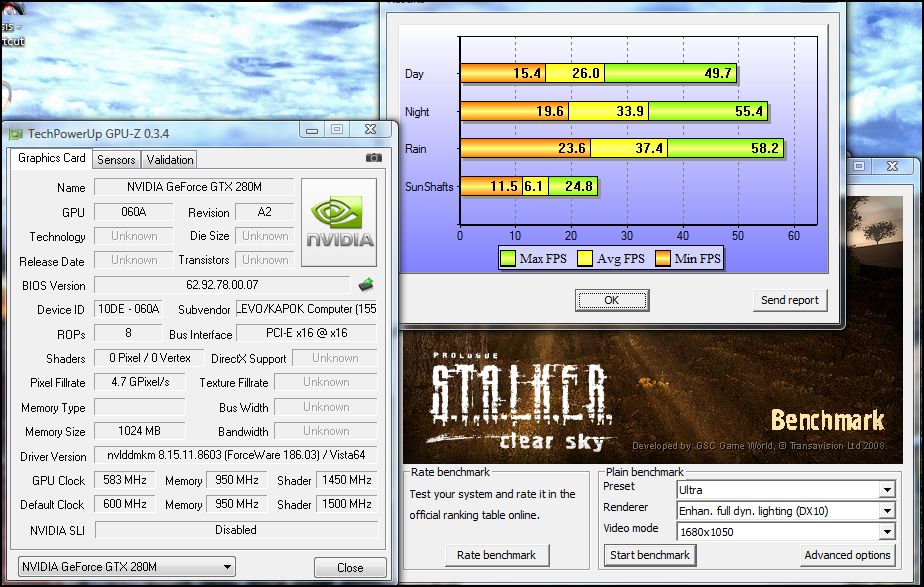
Task: Click the Shader 1450 MHz value
Action: click(346, 480)
